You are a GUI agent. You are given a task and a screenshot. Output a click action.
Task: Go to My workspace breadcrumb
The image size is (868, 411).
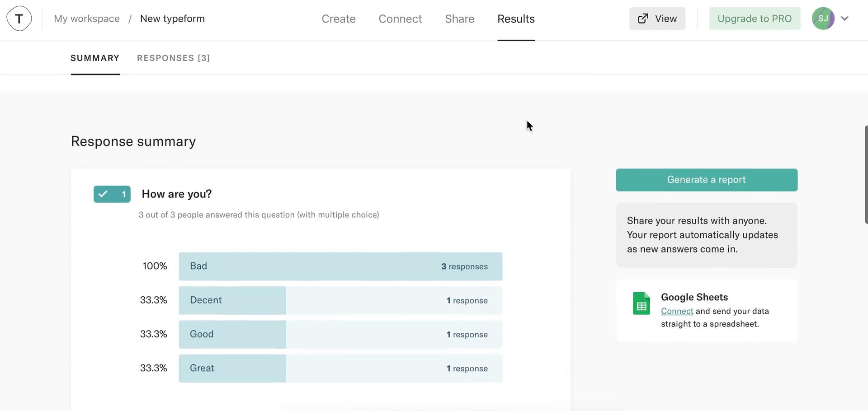(87, 19)
